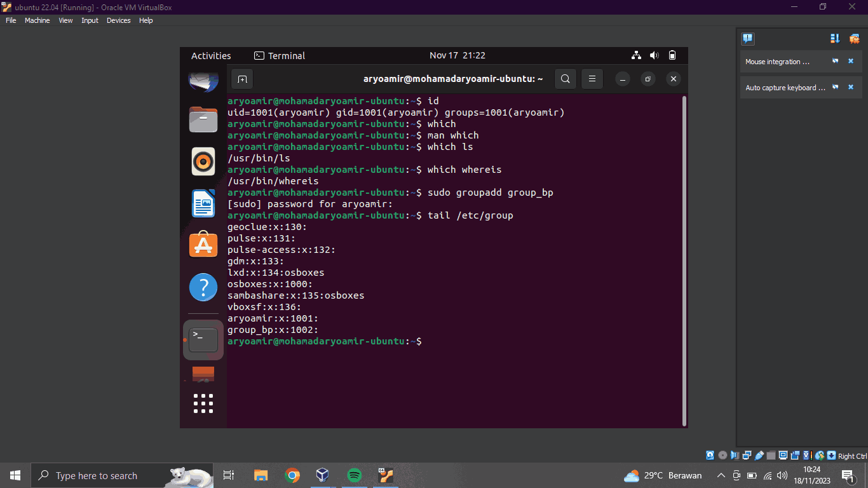Click the optical disk status icon
This screenshot has height=488, width=868.
pyautogui.click(x=722, y=456)
